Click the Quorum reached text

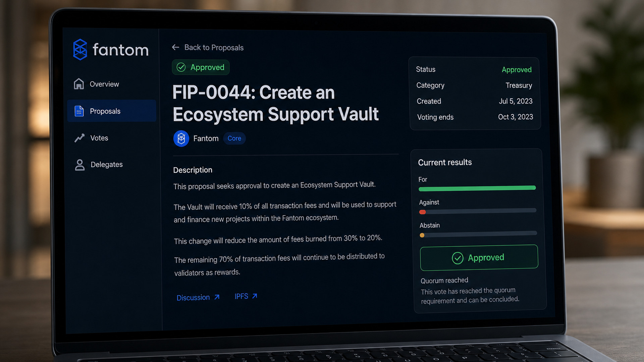tap(444, 280)
